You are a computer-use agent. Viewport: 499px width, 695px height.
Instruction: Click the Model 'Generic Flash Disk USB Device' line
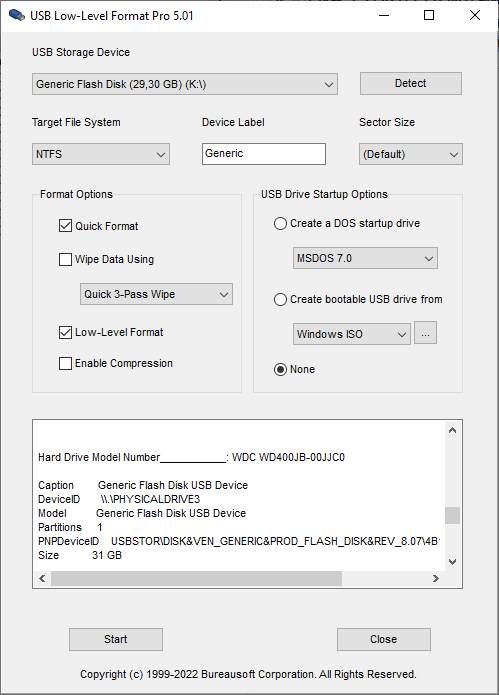tap(142, 513)
